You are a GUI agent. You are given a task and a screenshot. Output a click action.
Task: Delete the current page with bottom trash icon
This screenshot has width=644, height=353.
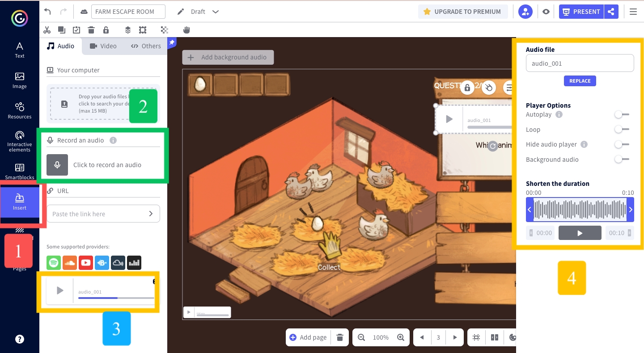click(340, 337)
